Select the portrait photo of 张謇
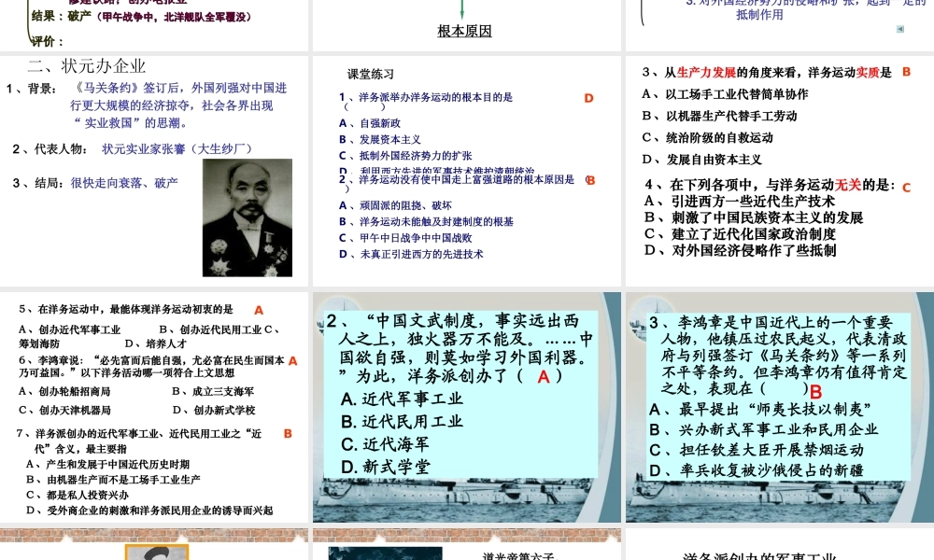Screen dimensions: 934x560 coord(248,217)
